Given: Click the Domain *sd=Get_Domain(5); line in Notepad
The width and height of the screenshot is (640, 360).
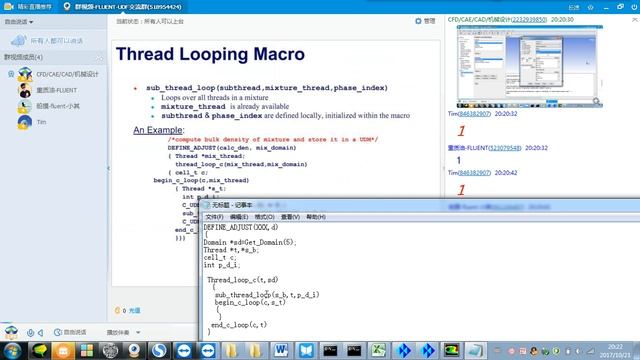Looking at the screenshot, I should pos(250,242).
